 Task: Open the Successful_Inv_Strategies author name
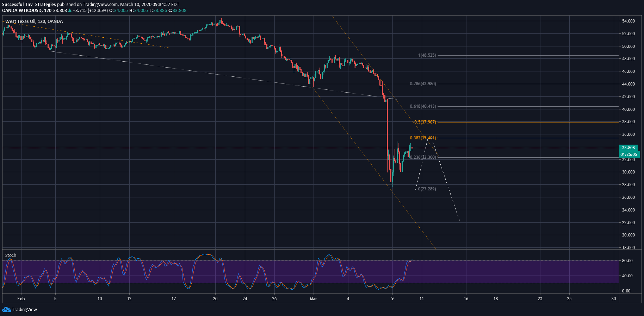29,5
